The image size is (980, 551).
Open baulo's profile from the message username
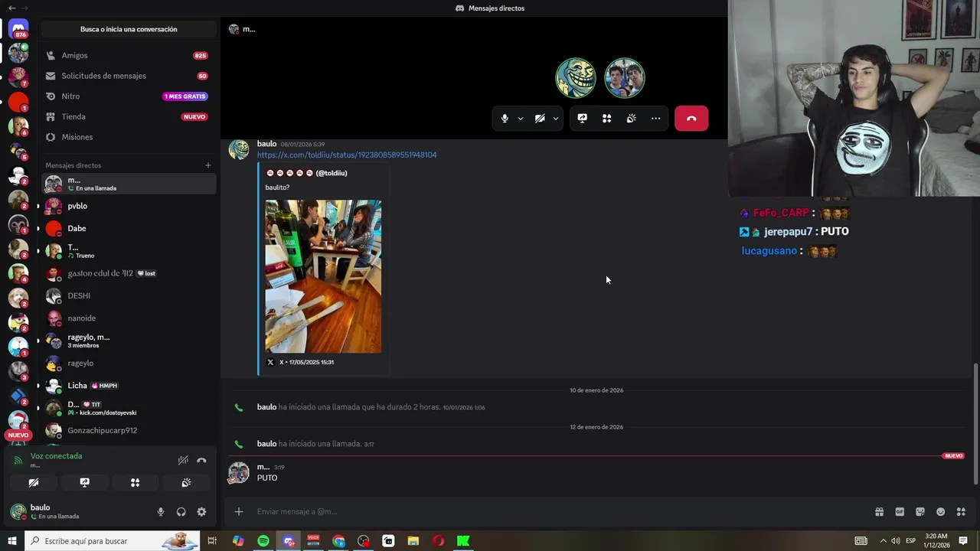coord(266,144)
